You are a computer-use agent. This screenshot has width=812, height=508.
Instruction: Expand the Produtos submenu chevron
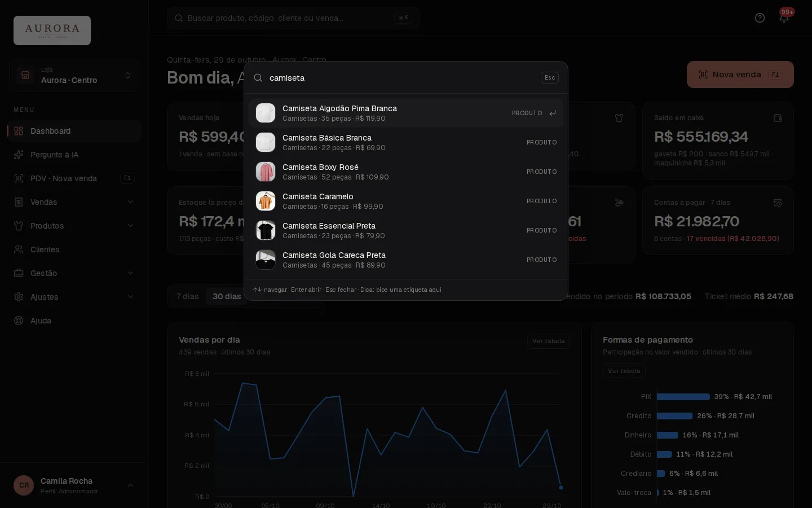[x=131, y=226]
